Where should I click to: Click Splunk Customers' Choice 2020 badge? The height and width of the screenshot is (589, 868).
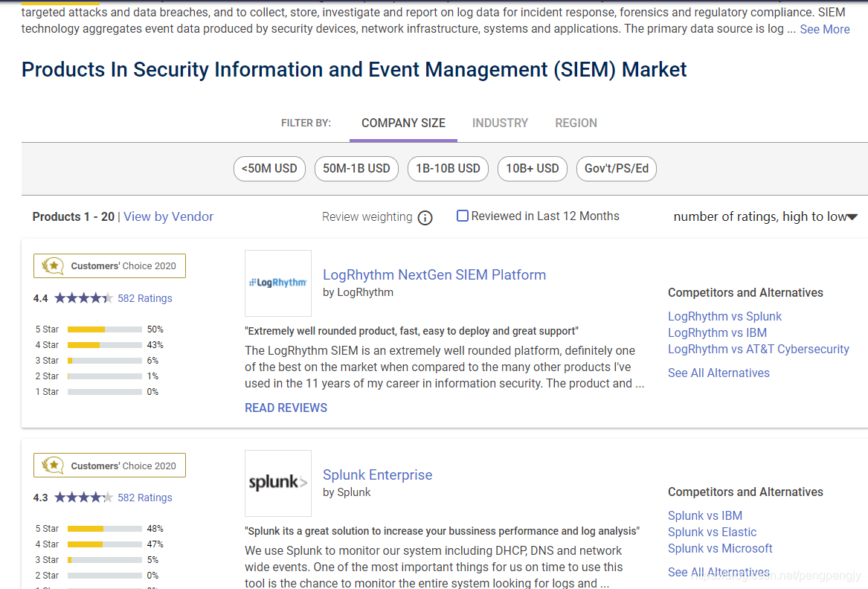tap(109, 466)
